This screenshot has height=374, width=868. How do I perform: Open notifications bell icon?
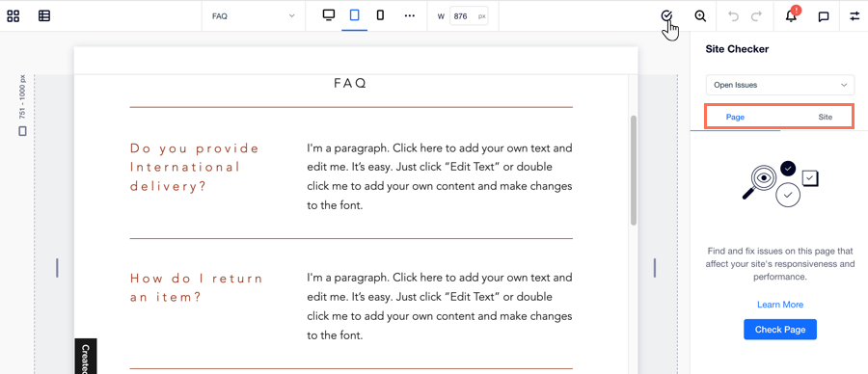tap(792, 15)
